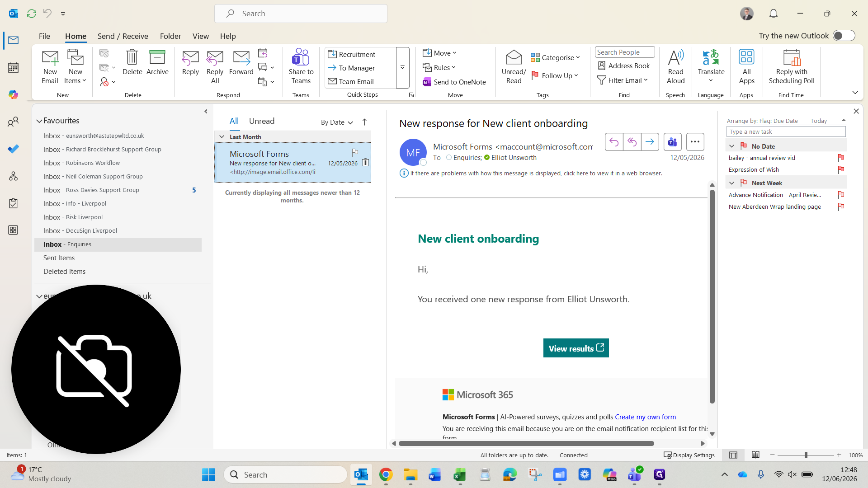Toggle flag on Expression of Wish task
This screenshot has height=488, width=868.
[x=841, y=169]
